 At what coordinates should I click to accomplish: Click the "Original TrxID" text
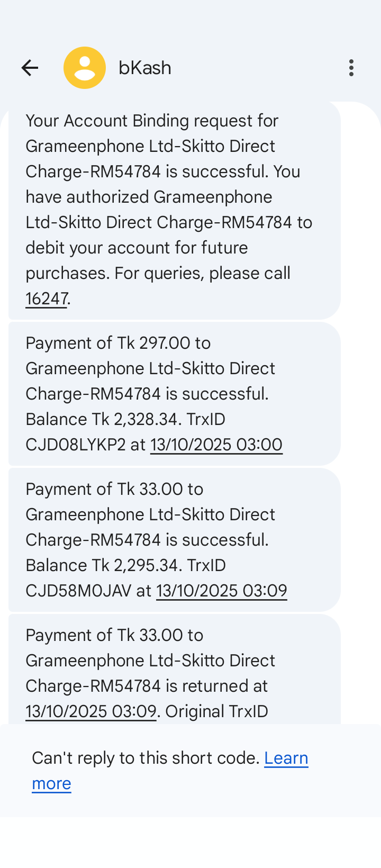click(x=217, y=711)
